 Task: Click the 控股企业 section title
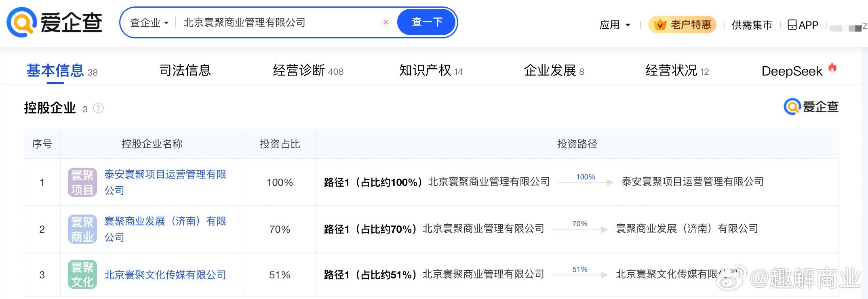pyautogui.click(x=50, y=108)
